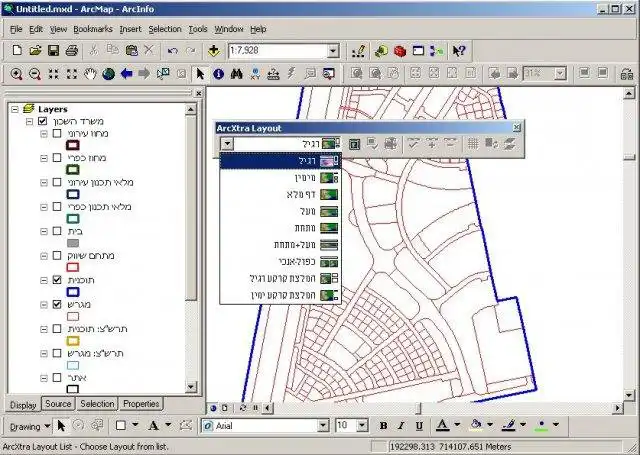This screenshot has width=640, height=455.
Task: Choose מעל+מתחת layout from the list
Action: 280,245
